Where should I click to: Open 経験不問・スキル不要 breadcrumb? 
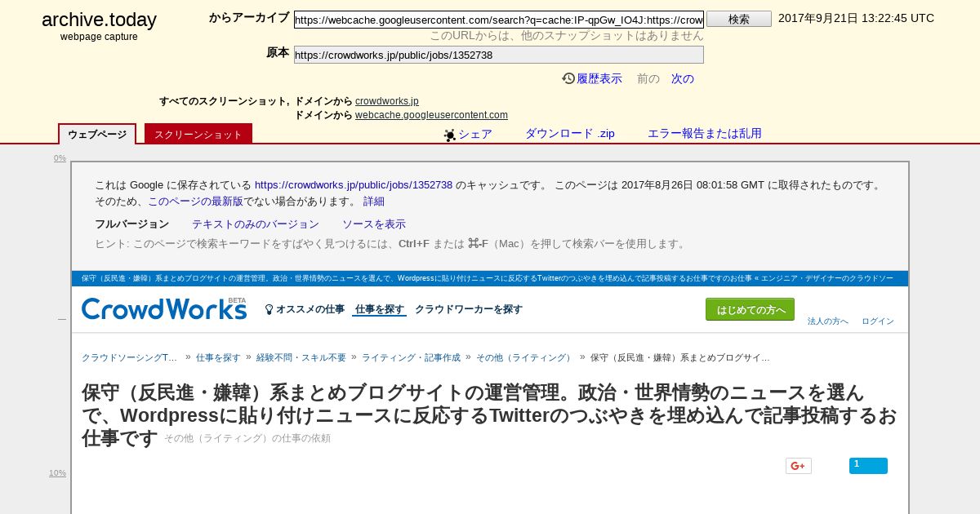tap(301, 357)
